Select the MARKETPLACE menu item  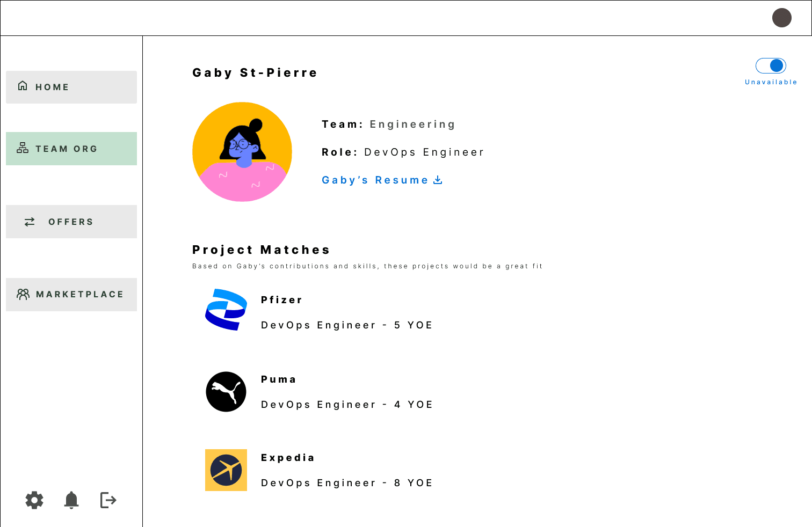tap(71, 295)
